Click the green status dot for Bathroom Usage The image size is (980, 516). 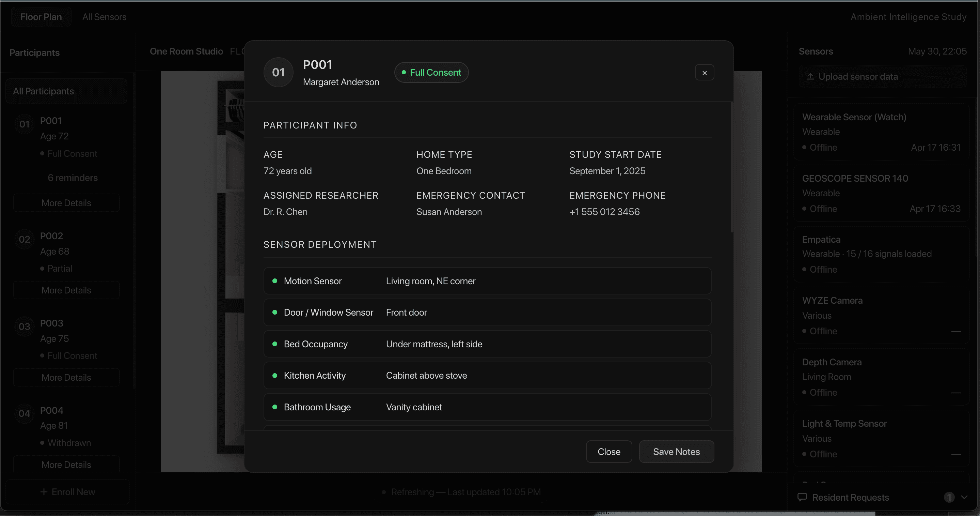(x=275, y=407)
